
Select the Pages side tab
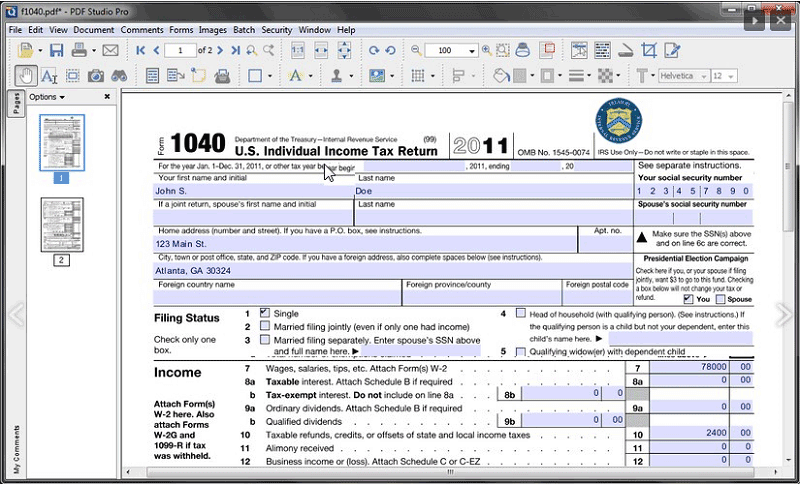[16, 104]
